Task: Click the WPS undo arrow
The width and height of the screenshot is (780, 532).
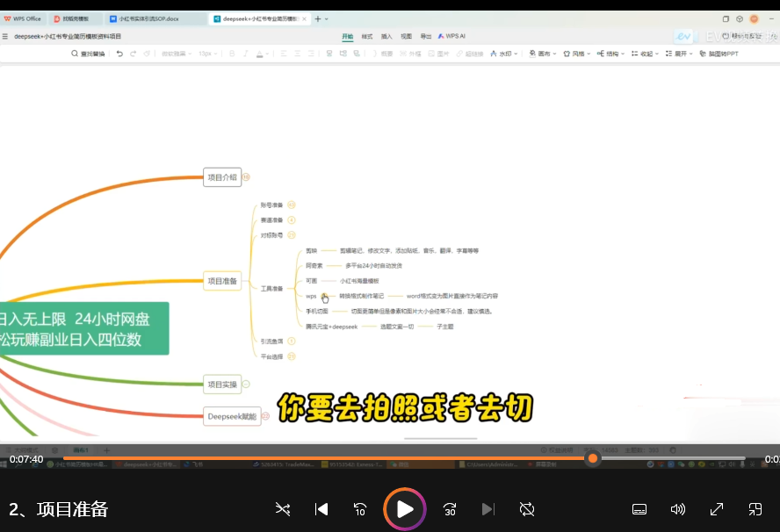Action: pos(119,54)
